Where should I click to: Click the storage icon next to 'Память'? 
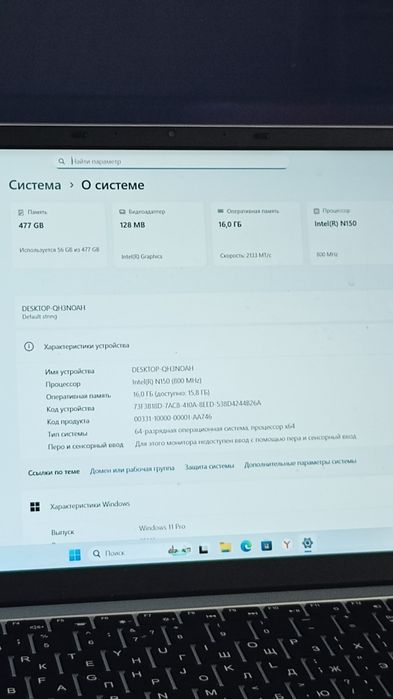[21, 212]
